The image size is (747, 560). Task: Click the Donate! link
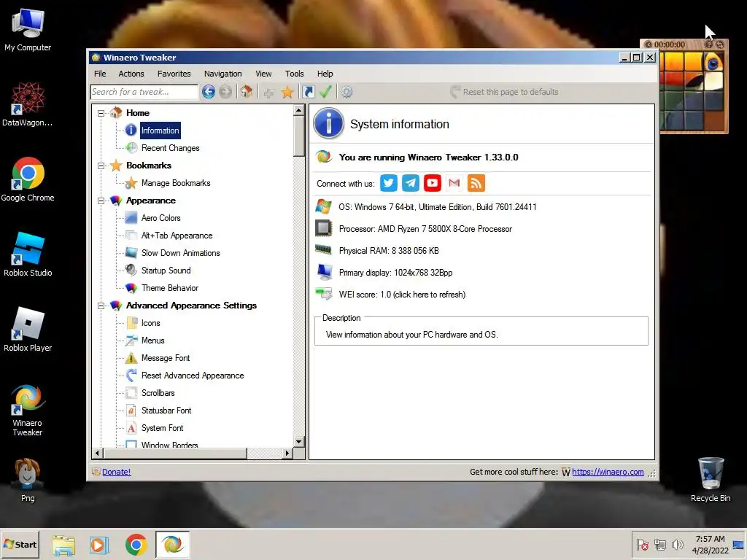tap(116, 472)
